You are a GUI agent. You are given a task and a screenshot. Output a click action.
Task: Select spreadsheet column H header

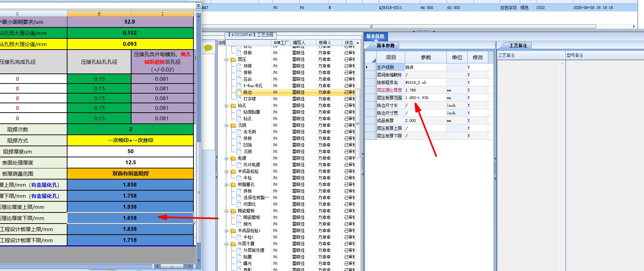[99, 14]
